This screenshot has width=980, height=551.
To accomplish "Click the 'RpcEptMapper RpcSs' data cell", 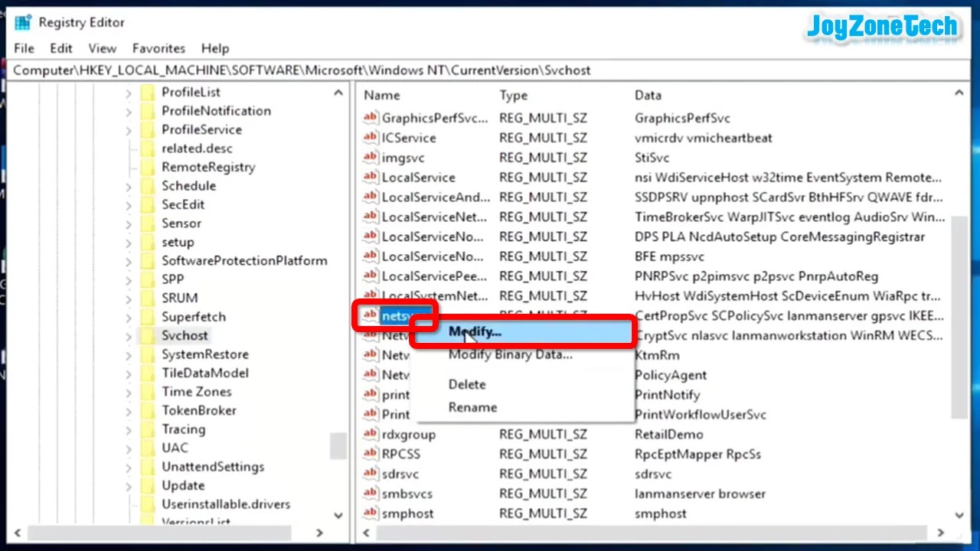I will [x=697, y=454].
